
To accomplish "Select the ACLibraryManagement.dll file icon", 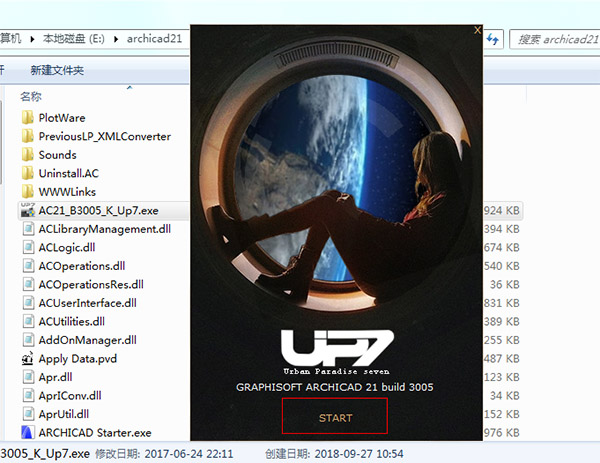I will point(28,229).
